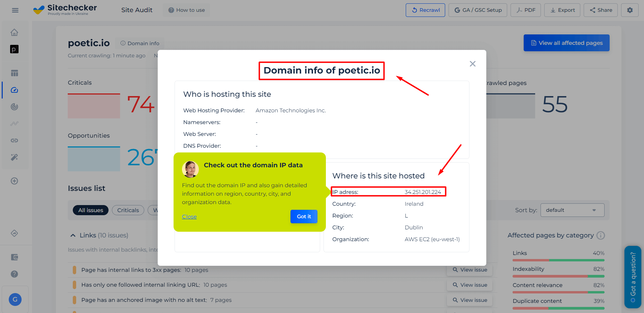This screenshot has height=313, width=644.
Task: Click the tooltip author avatar photo
Action: 190,169
